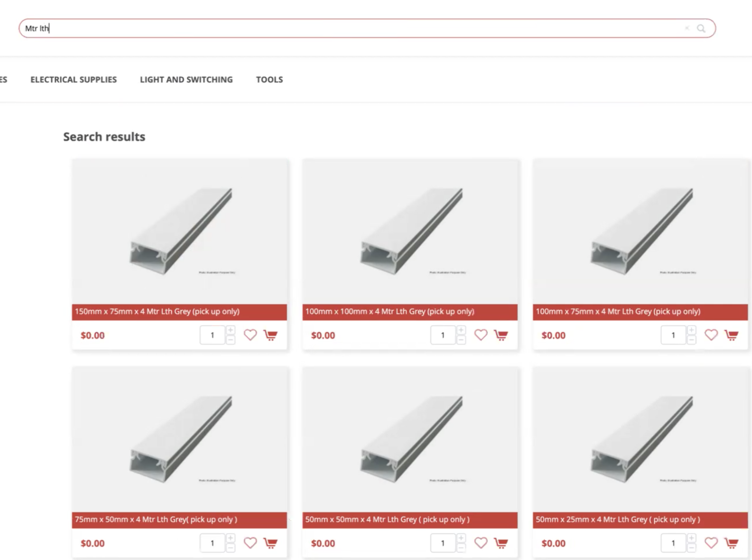Open the Electrical Supplies menu
This screenshot has height=560, width=752.
[74, 79]
